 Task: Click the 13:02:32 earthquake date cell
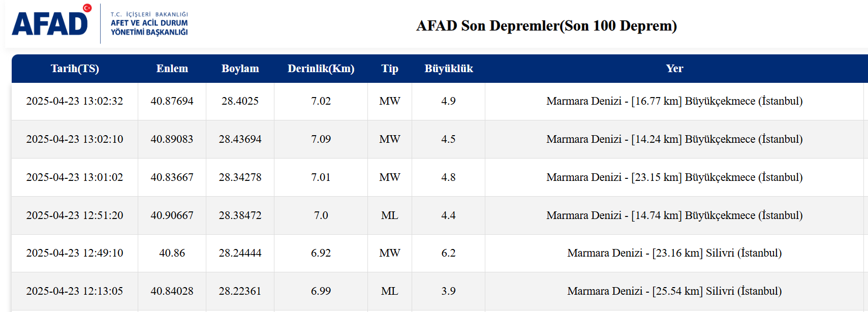[75, 101]
